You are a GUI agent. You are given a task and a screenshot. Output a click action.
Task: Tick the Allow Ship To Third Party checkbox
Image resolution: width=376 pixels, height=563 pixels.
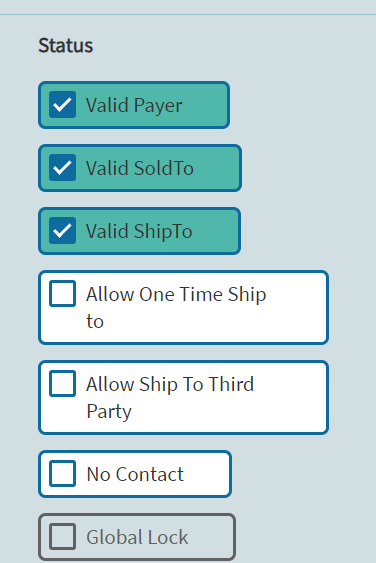click(x=62, y=384)
